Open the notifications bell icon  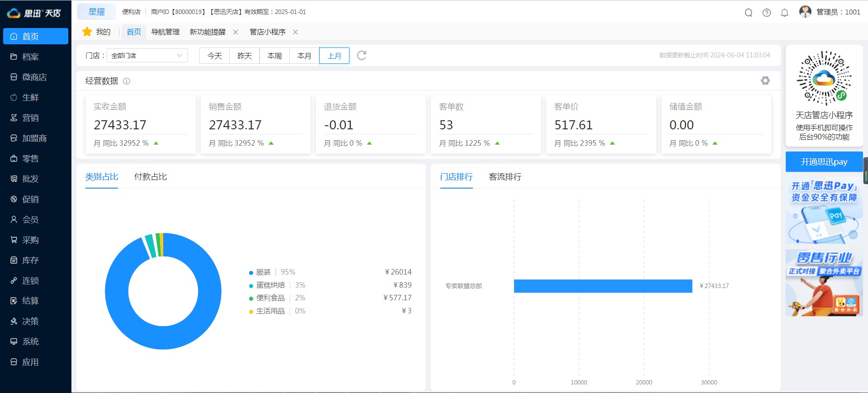coord(784,13)
